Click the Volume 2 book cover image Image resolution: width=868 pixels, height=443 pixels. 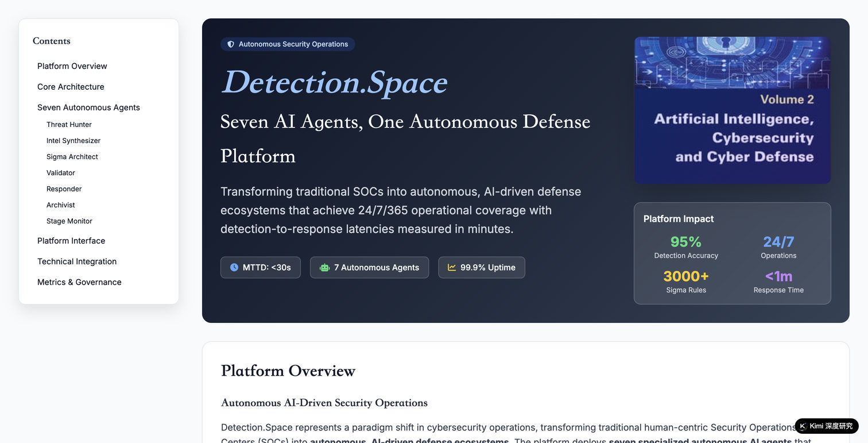pyautogui.click(x=733, y=110)
